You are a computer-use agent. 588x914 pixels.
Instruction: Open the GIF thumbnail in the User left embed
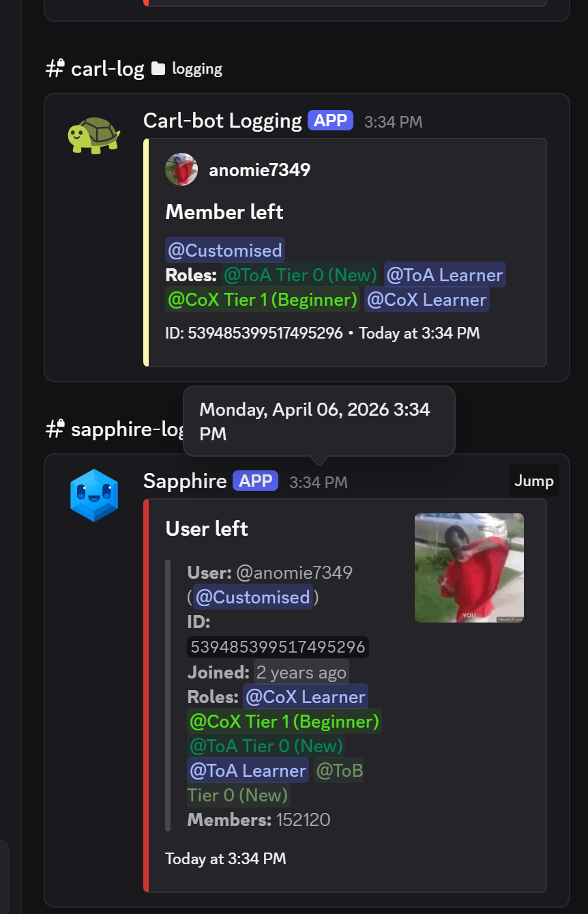point(469,568)
